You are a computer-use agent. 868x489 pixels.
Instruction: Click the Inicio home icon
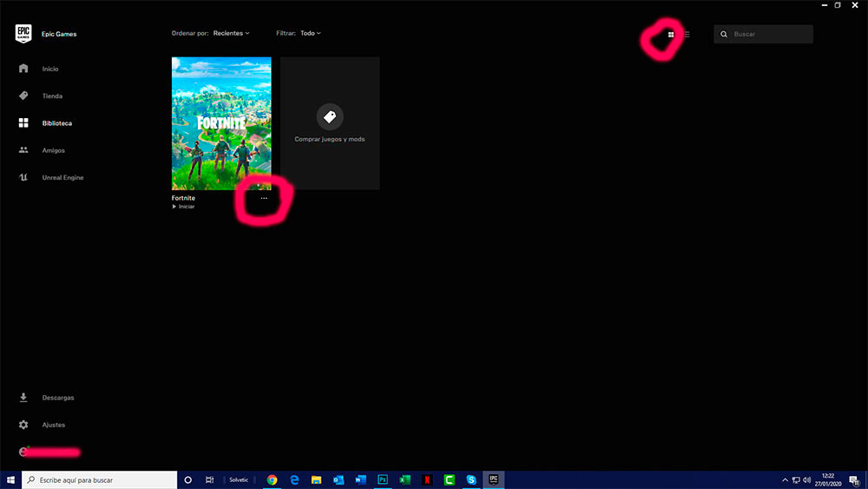pos(23,68)
